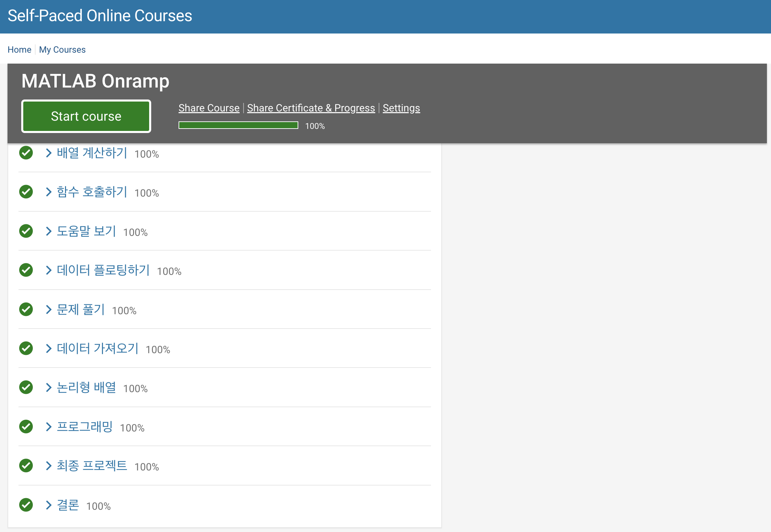Open the 함수 호출하기 chapter title
The image size is (771, 532).
tap(92, 192)
